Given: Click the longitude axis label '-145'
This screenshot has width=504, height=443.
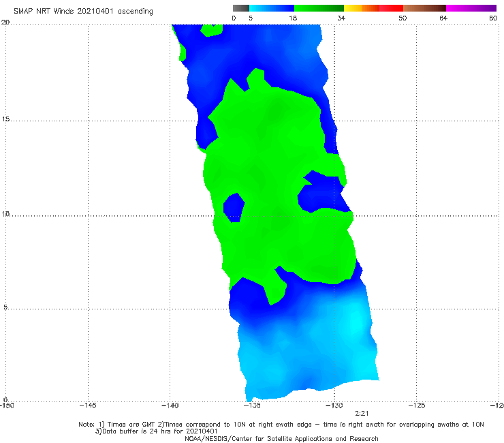Looking at the screenshot, I should 88,406.
